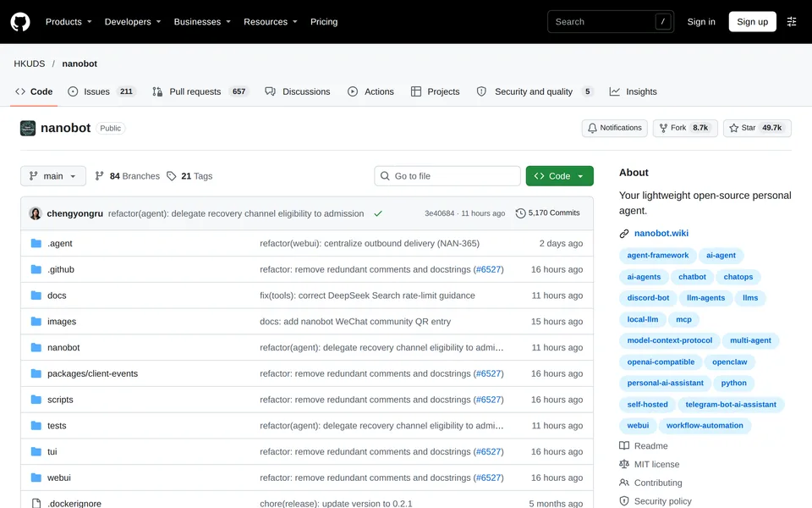
Task: Switch to the Code tab
Action: pyautogui.click(x=34, y=91)
